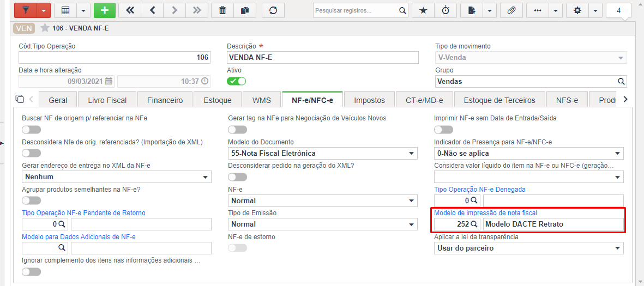Open Considera valor líquido do item dropdown
This screenshot has height=286, width=644.
[528, 177]
